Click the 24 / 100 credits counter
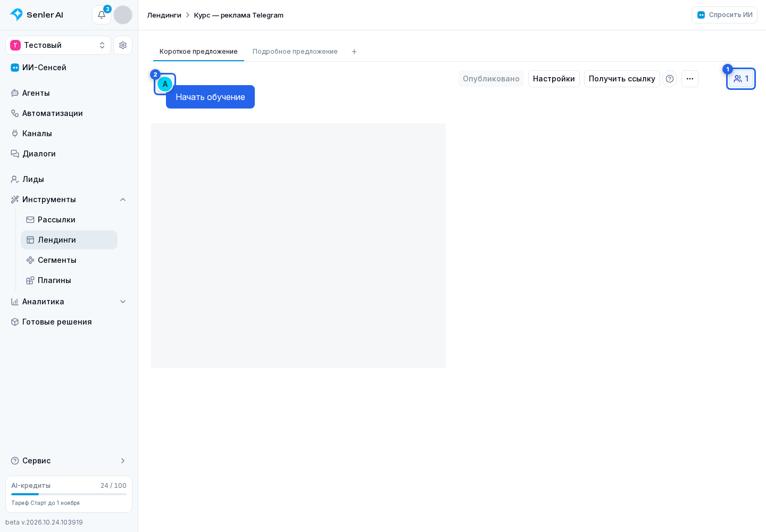Image resolution: width=766 pixels, height=532 pixels. [113, 486]
